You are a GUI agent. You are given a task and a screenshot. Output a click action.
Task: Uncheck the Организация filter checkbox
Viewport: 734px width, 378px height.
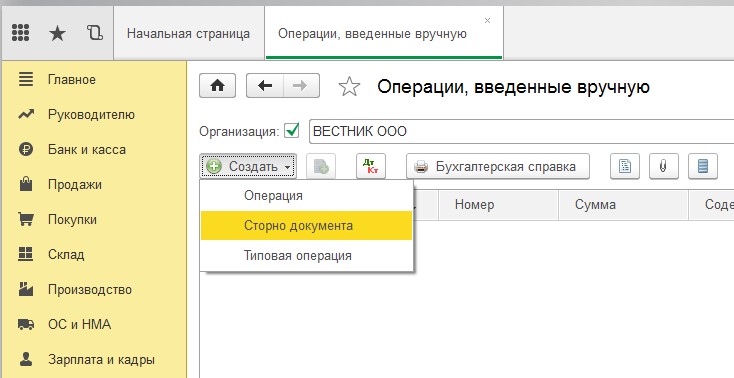click(x=292, y=131)
